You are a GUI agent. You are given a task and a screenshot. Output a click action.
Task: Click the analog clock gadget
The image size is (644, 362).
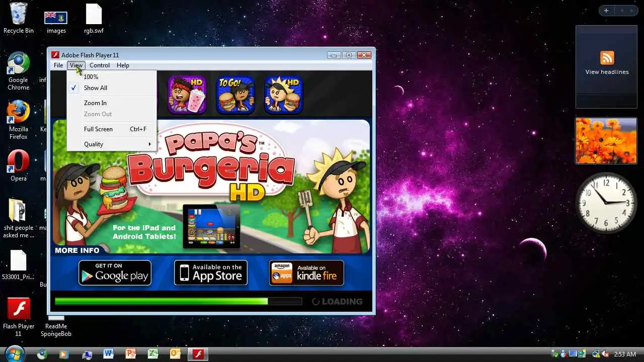[606, 203]
